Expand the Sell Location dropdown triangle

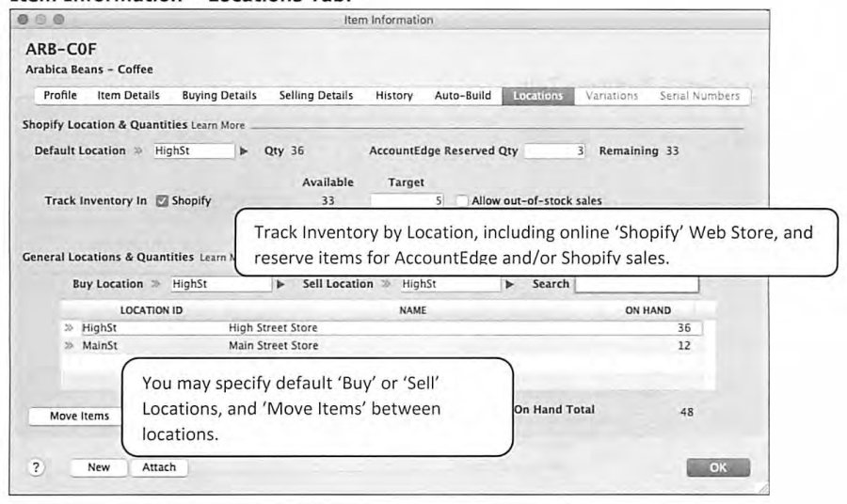(509, 284)
